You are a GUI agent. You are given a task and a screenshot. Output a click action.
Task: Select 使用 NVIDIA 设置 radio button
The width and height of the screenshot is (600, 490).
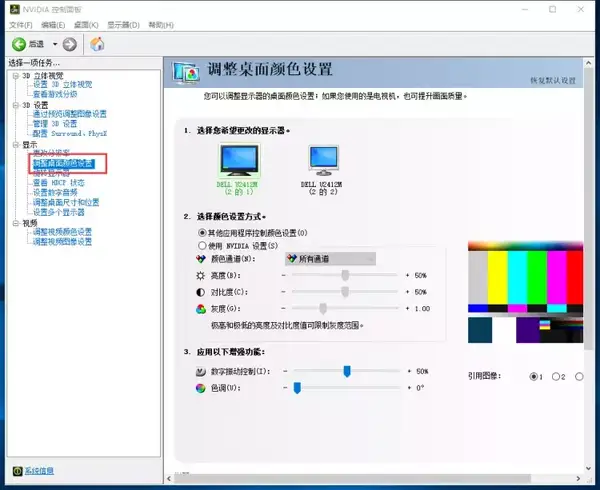[x=203, y=244]
